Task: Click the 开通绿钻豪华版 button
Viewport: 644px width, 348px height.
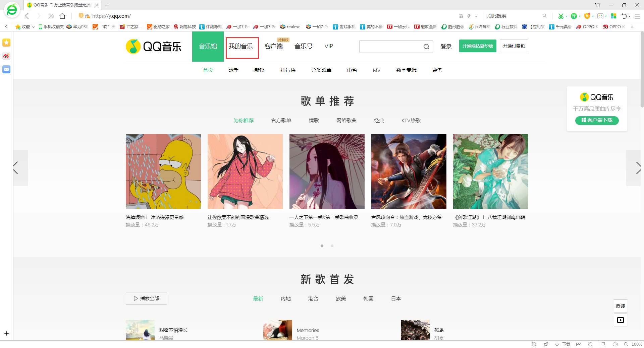Action: pyautogui.click(x=478, y=46)
